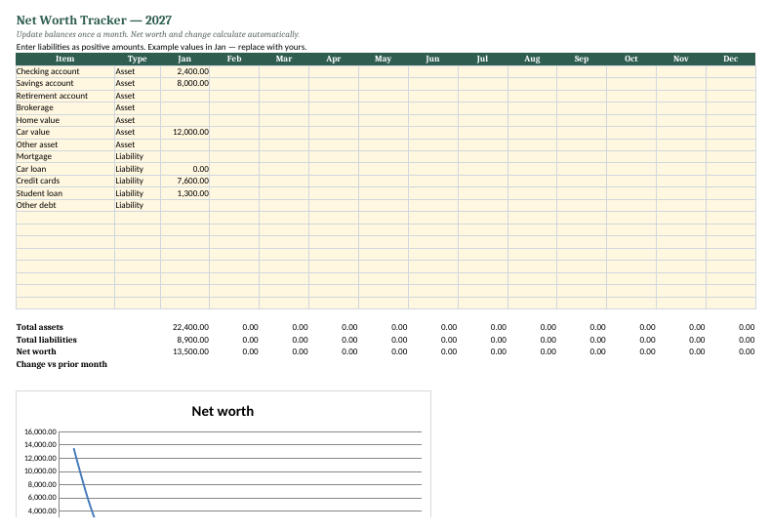Click the Feb Net worth 0.00 value
Screen dimensions: 771x532
pyautogui.click(x=250, y=351)
